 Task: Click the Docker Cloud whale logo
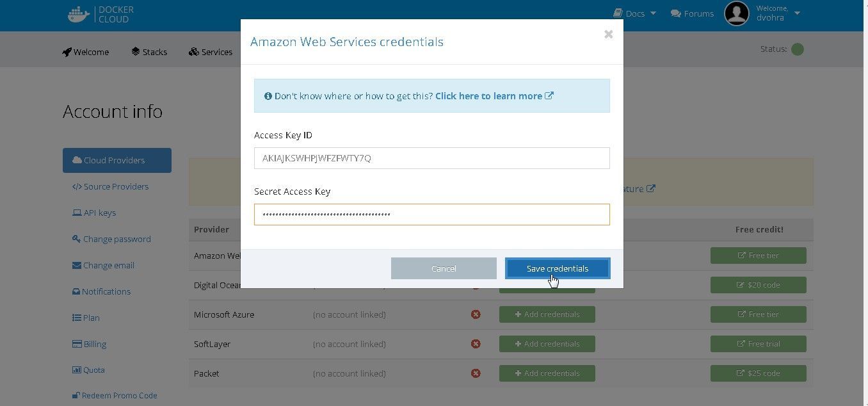[x=79, y=14]
